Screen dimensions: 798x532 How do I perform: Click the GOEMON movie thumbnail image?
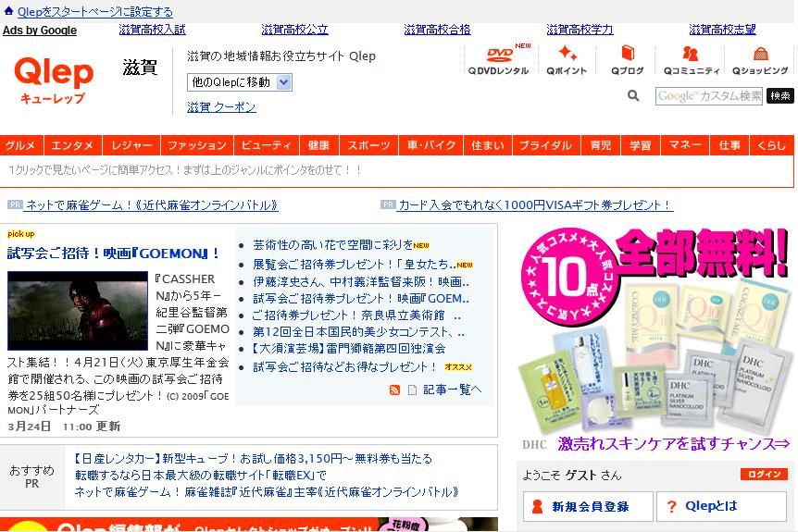[x=78, y=311]
